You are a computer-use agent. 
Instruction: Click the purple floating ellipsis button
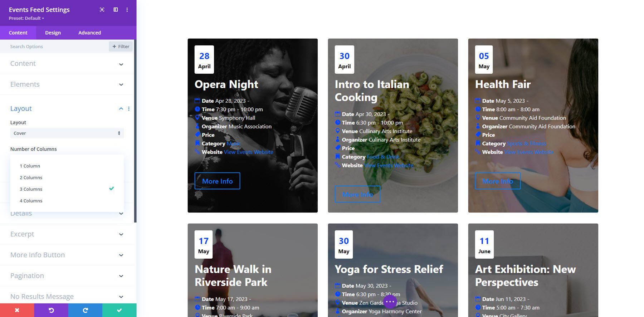pyautogui.click(x=390, y=302)
